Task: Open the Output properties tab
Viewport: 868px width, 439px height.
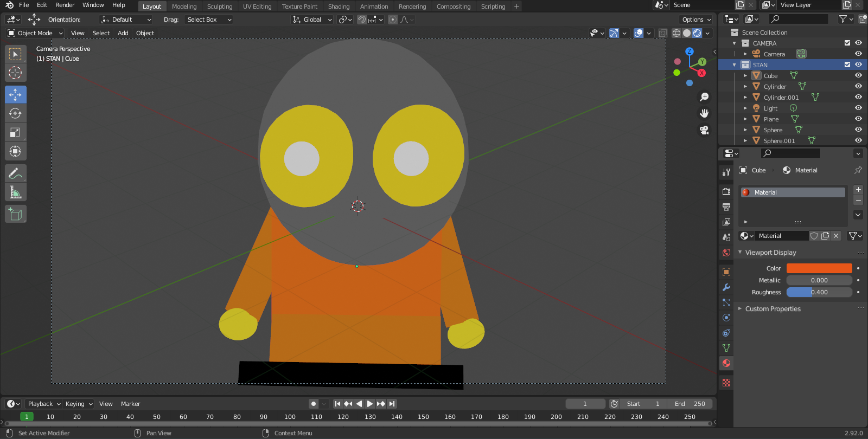Action: pyautogui.click(x=726, y=207)
